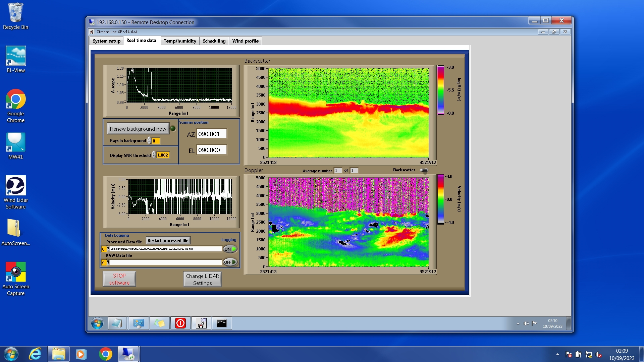644x362 pixels.
Task: Switch to Wind profile tab
Action: pos(245,41)
